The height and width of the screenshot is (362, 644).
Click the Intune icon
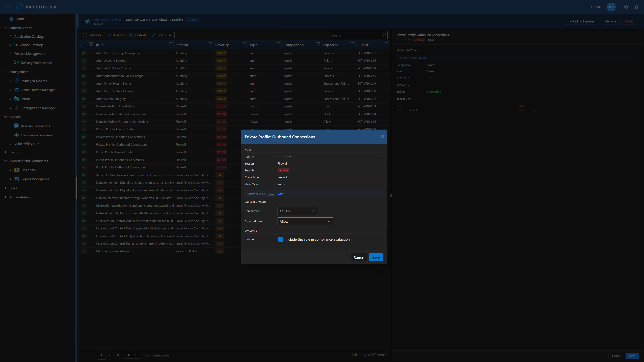click(17, 99)
